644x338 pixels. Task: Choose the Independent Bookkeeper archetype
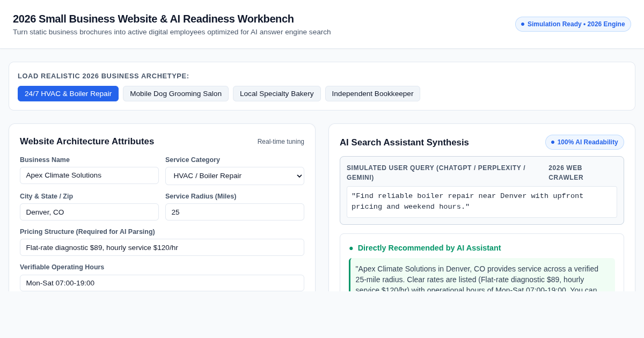[x=372, y=94]
